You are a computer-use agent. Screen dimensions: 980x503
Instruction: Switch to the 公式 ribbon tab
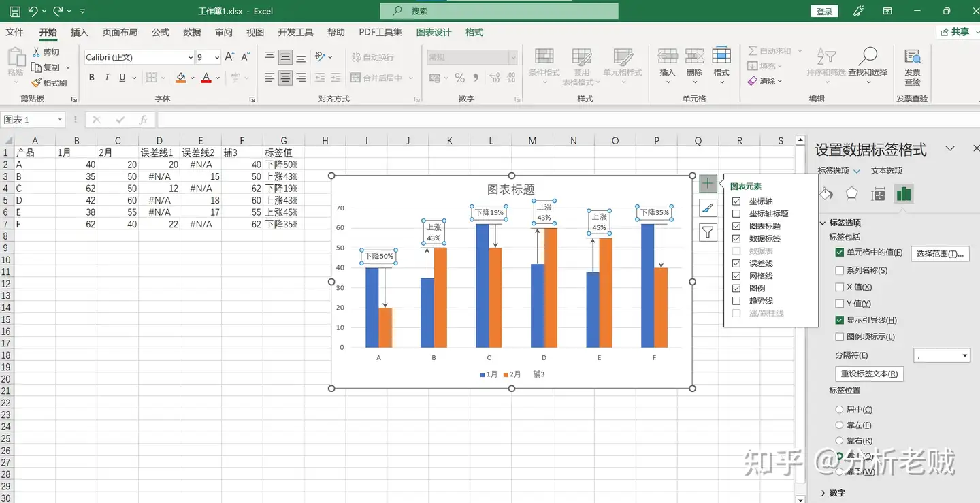(x=161, y=32)
